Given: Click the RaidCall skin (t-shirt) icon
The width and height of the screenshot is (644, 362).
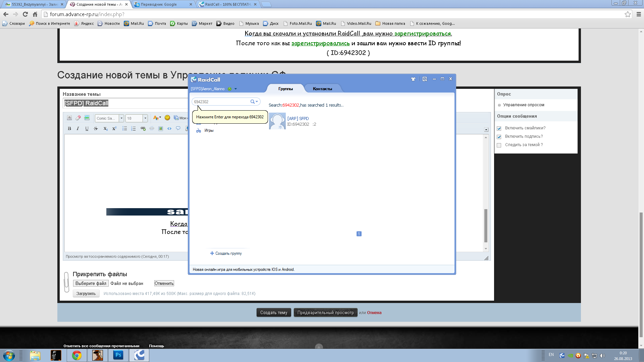Looking at the screenshot, I should coord(413,79).
